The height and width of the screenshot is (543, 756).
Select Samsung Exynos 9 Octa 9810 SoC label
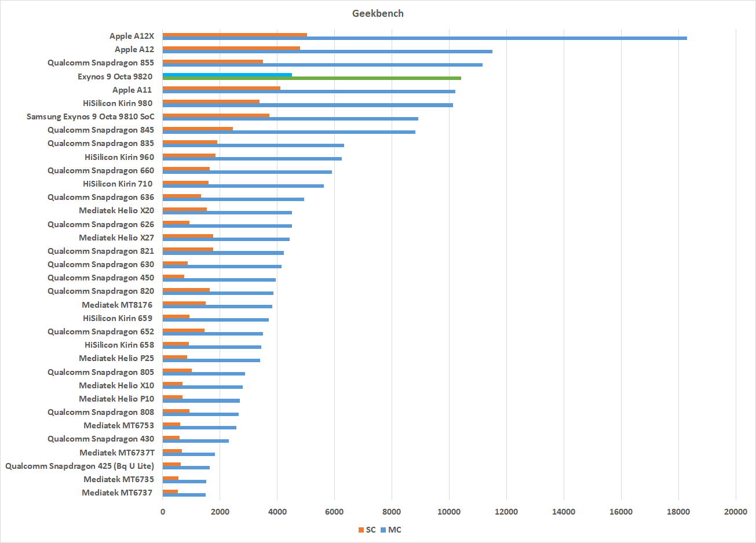pyautogui.click(x=90, y=116)
